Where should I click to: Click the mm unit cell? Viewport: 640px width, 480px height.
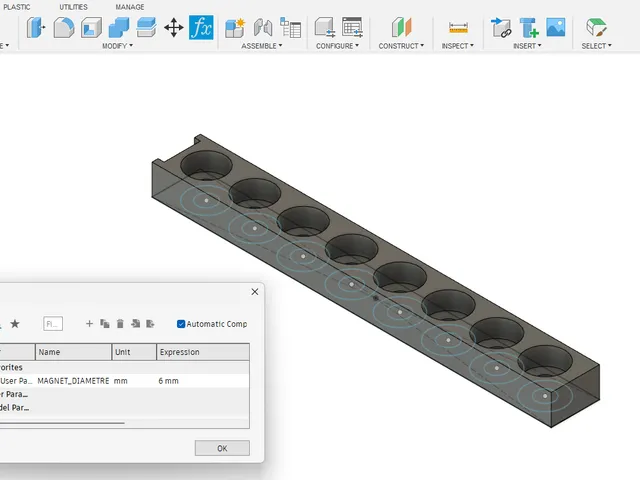point(120,381)
